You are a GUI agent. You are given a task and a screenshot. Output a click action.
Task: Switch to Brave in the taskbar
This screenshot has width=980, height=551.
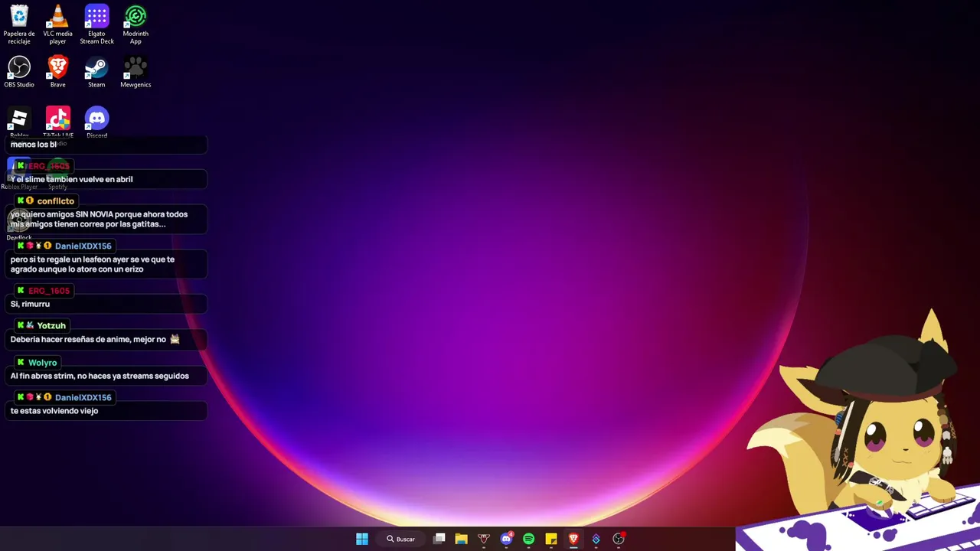coord(573,539)
